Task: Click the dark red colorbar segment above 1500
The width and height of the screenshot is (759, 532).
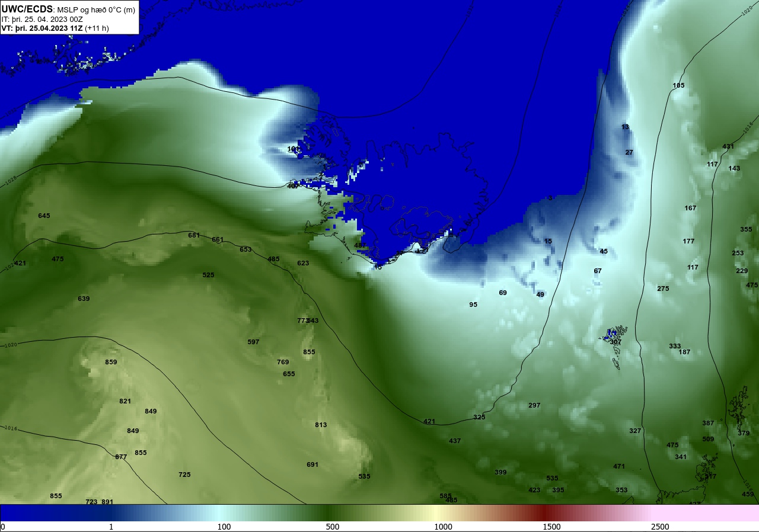Action: point(546,512)
